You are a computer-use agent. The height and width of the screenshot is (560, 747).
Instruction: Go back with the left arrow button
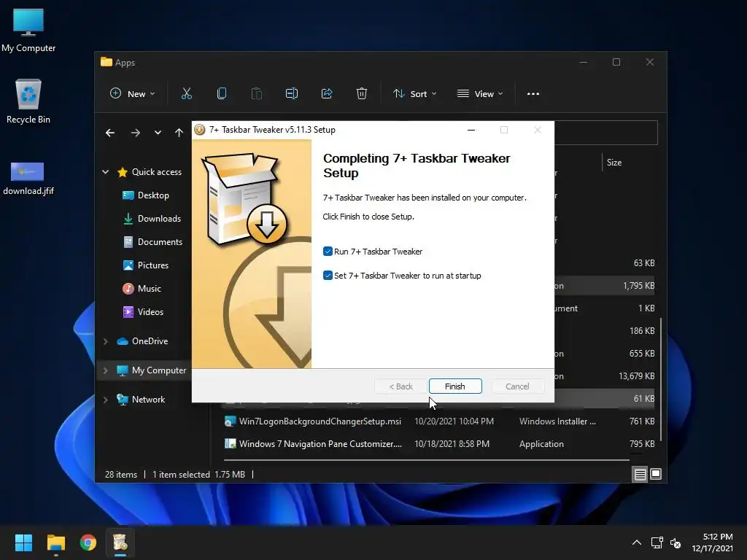tap(110, 133)
